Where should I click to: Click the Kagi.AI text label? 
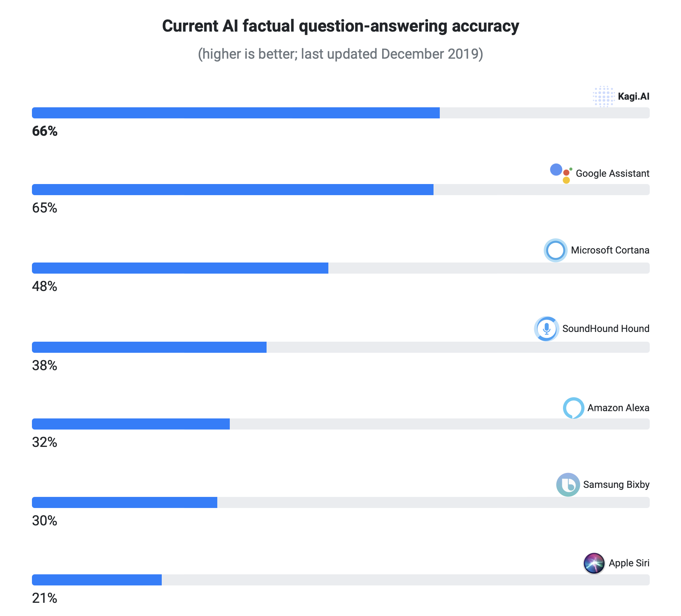point(633,96)
